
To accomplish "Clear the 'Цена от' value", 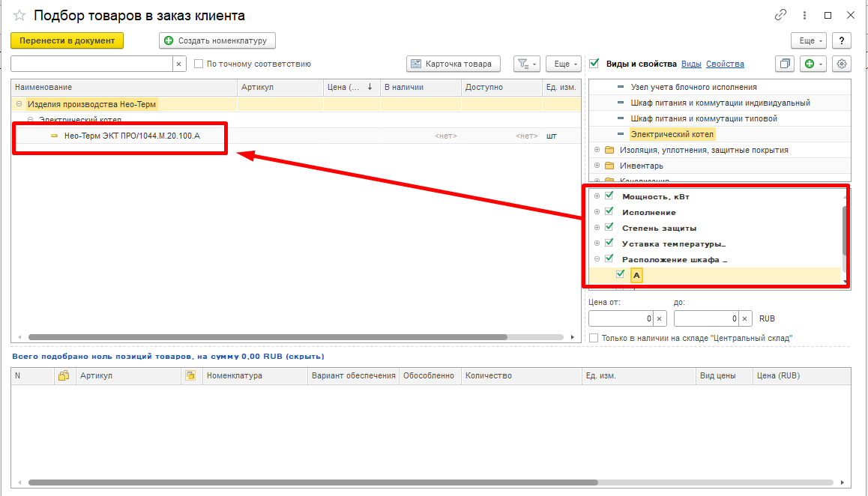I will pyautogui.click(x=660, y=318).
